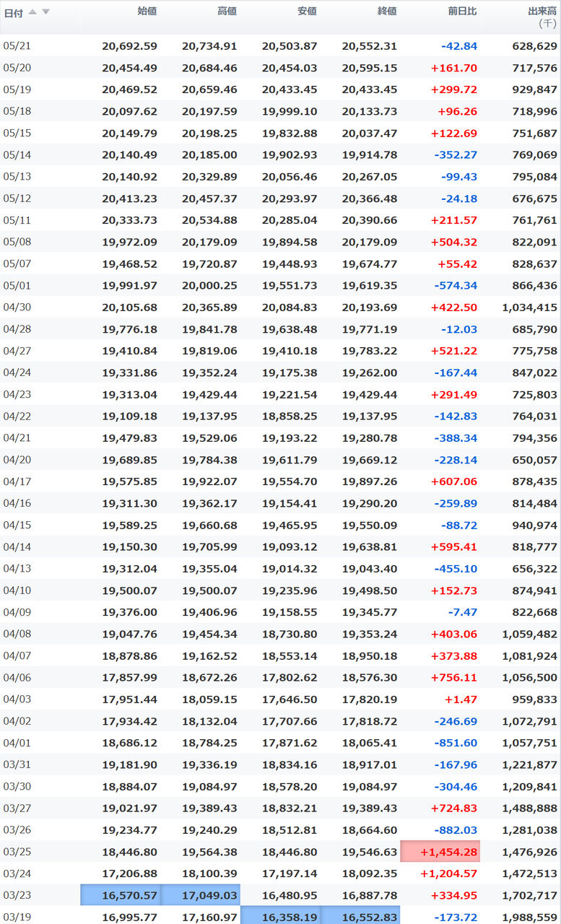Select the change value -882.03

(456, 829)
